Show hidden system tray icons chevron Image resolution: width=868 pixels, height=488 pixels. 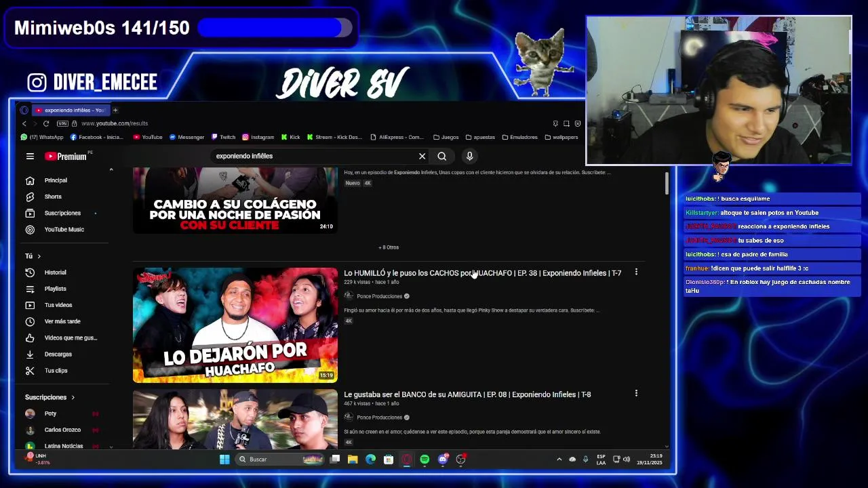coord(559,460)
